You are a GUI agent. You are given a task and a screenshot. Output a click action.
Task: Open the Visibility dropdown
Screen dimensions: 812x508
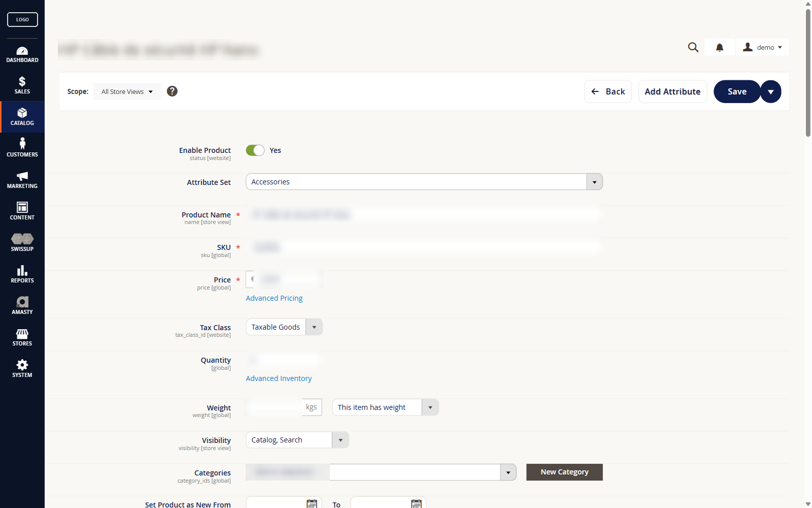pos(297,440)
